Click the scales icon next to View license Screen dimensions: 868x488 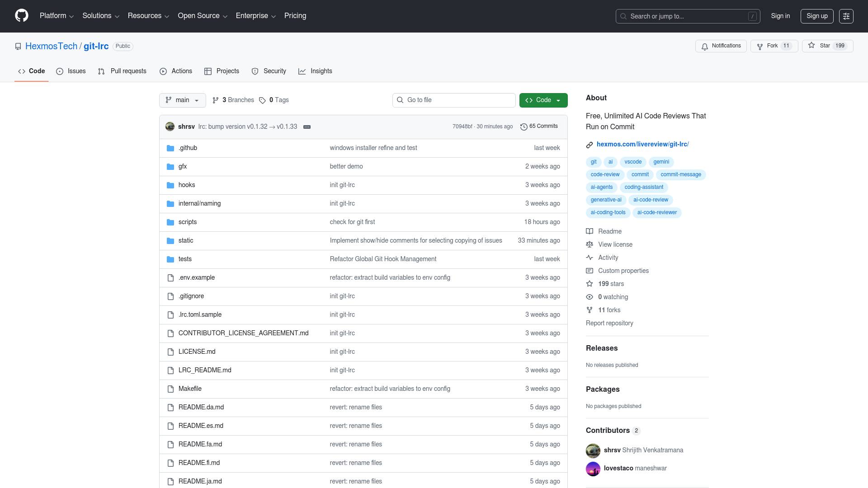590,244
